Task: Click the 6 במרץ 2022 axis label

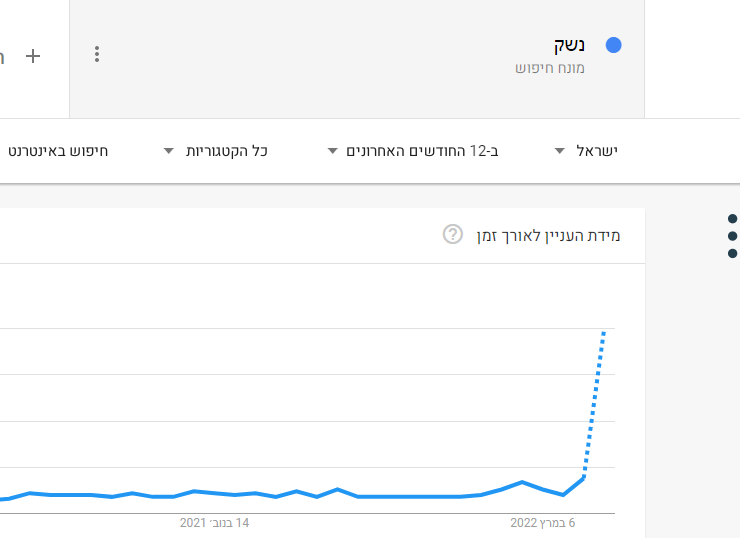Action: tap(544, 522)
